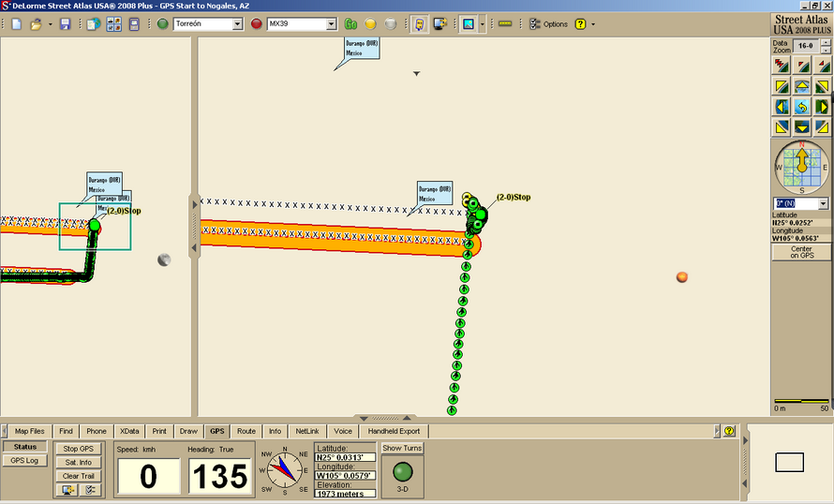Toggle GPS monitor icon below Clear Trail
The height and width of the screenshot is (504, 834).
[68, 490]
